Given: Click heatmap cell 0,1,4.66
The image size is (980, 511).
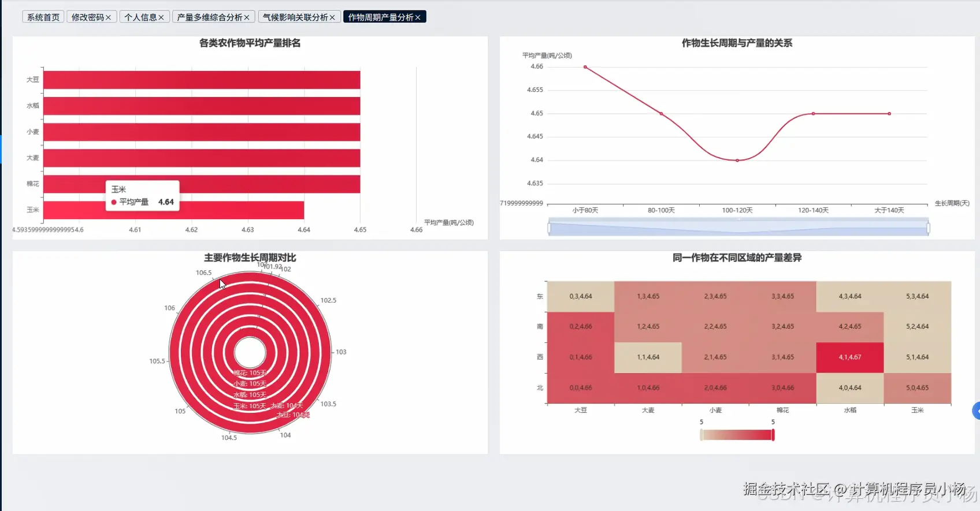Looking at the screenshot, I should [581, 357].
